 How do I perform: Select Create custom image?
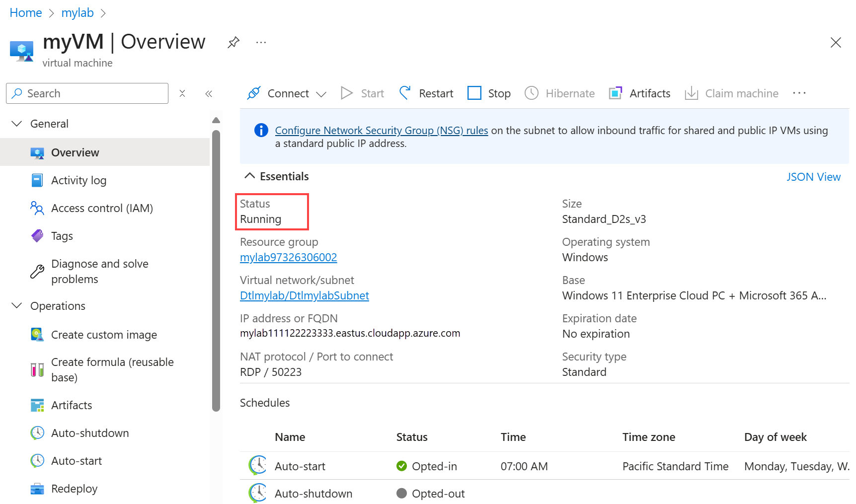point(104,335)
